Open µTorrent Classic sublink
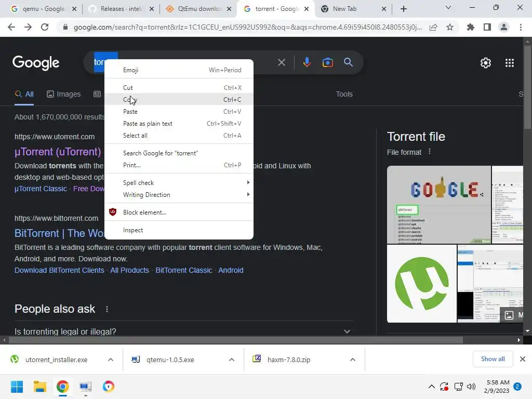 click(41, 189)
